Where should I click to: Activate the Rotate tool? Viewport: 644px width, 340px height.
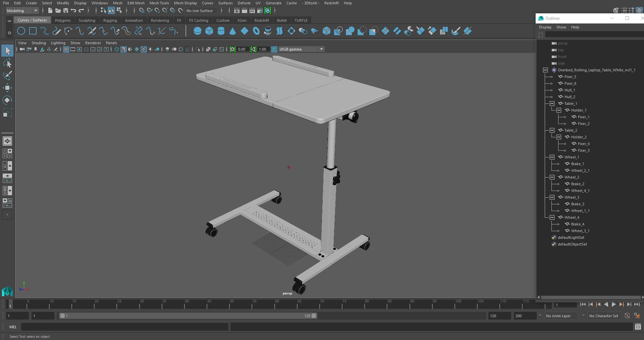point(7,100)
